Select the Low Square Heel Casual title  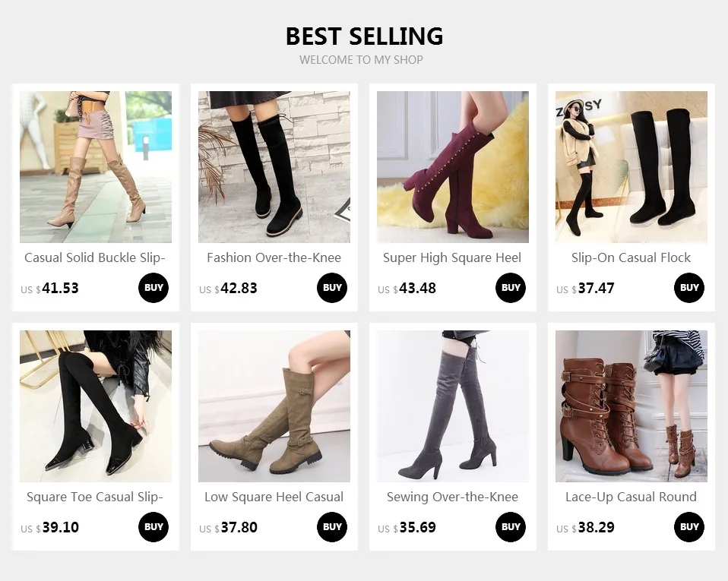point(274,497)
